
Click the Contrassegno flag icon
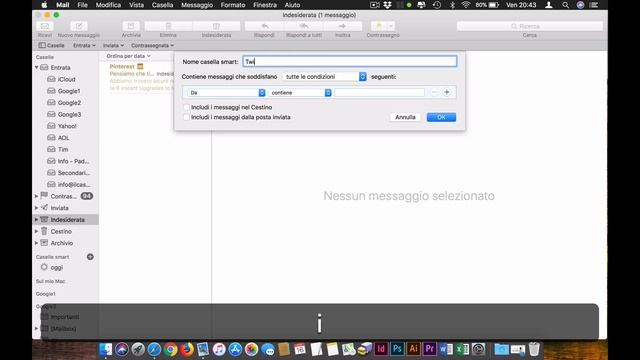pyautogui.click(x=378, y=26)
